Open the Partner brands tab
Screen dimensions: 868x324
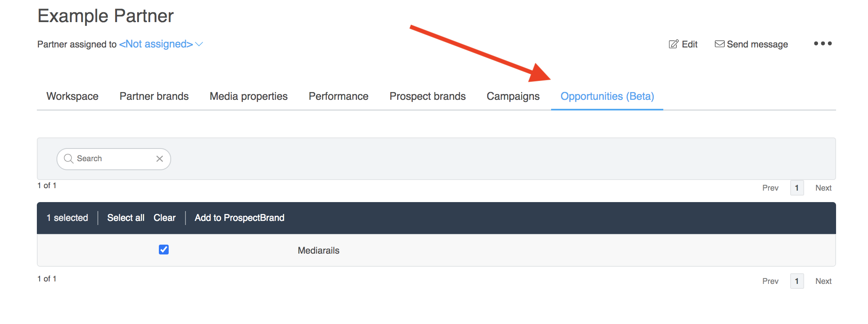point(154,96)
